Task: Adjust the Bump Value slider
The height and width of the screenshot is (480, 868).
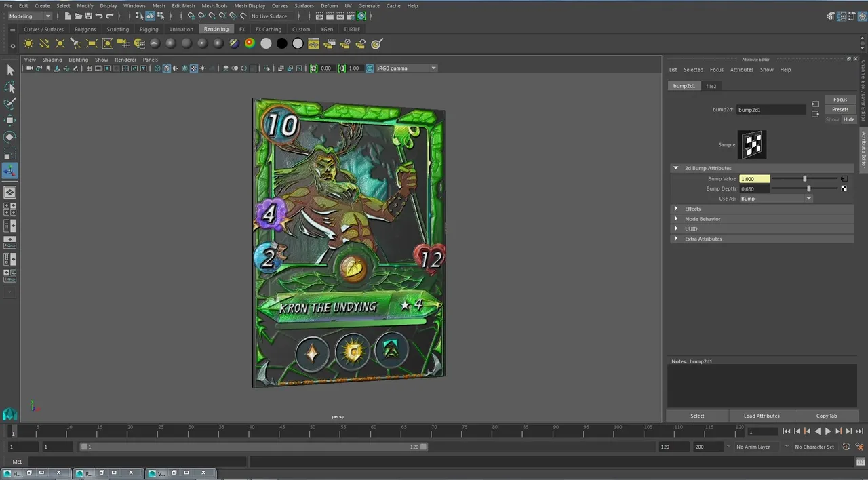Action: pos(805,179)
